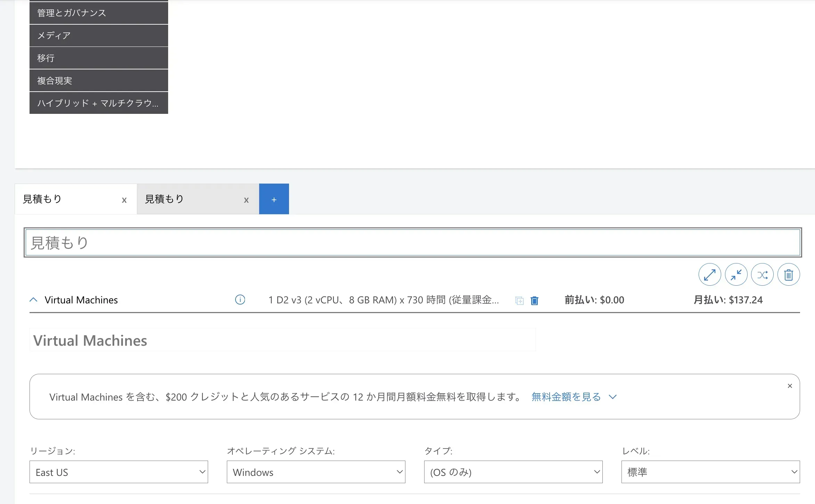This screenshot has height=504, width=815.
Task: Duplicate the Virtual Machines row with clone icon
Action: (x=519, y=301)
